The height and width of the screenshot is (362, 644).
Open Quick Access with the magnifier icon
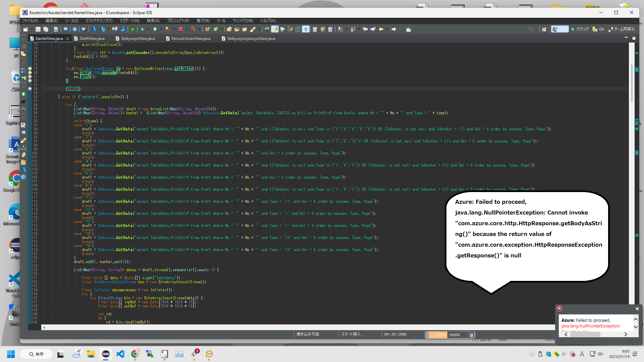click(531, 29)
